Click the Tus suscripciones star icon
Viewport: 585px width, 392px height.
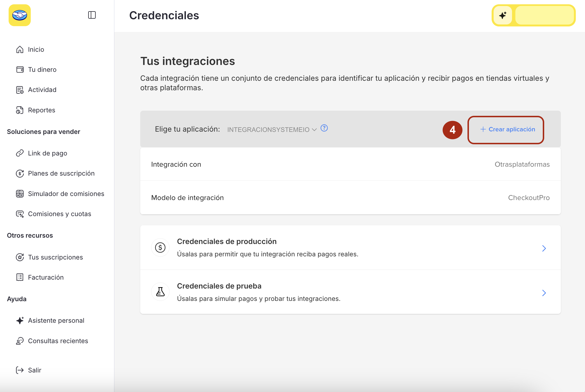point(20,257)
